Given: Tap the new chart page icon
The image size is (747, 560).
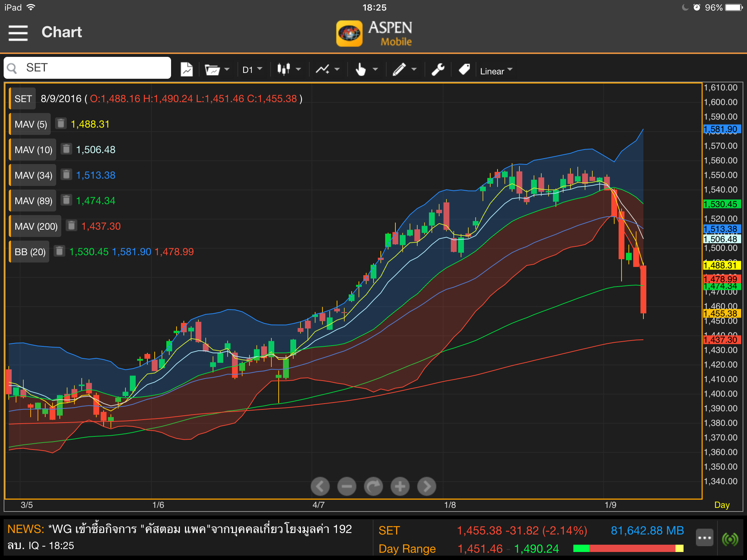Looking at the screenshot, I should (x=186, y=69).
